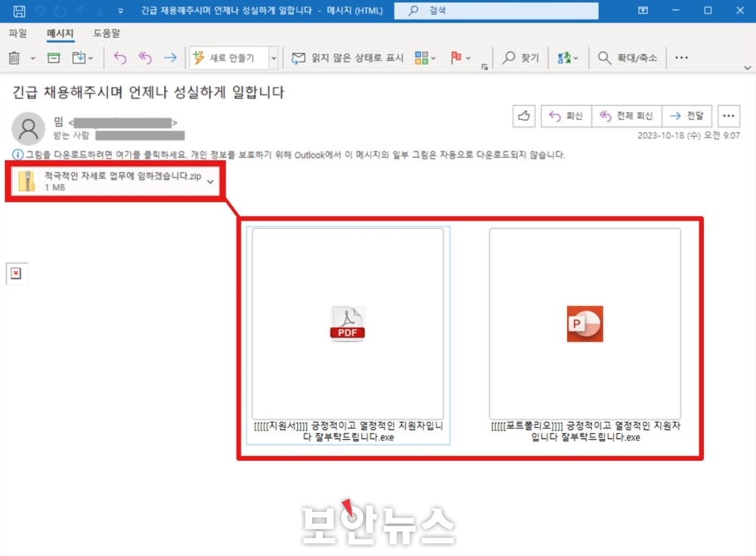756x556 pixels.
Task: Open Quick Access Toolbar customize dropdown
Action: tap(120, 11)
